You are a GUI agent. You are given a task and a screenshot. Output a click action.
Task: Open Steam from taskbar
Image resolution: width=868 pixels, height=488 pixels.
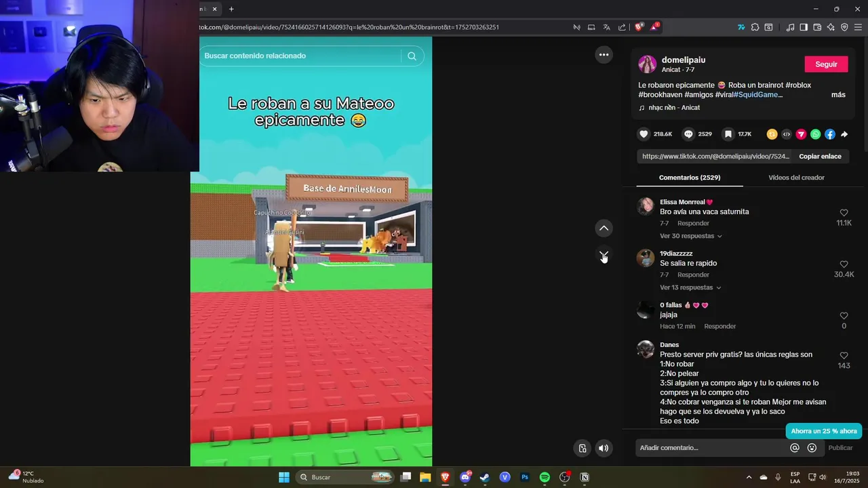[485, 477]
